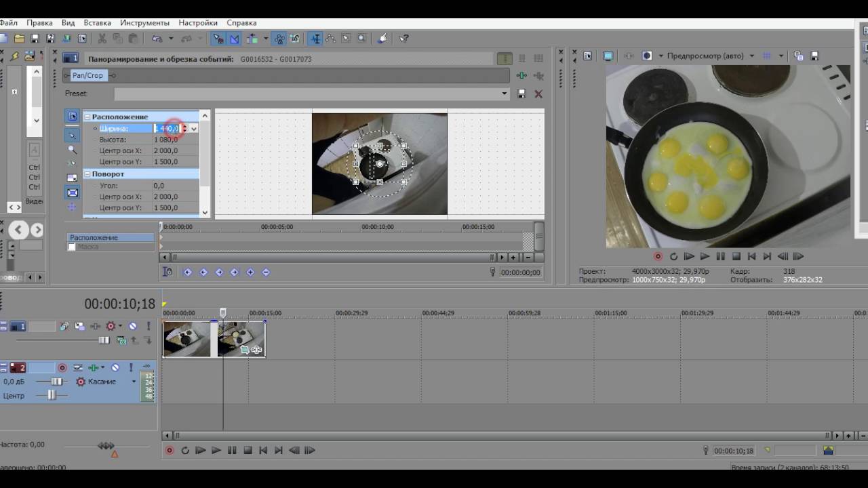Select the second video clip thumbnail
Viewport: 868px width, 488px height.
point(241,338)
